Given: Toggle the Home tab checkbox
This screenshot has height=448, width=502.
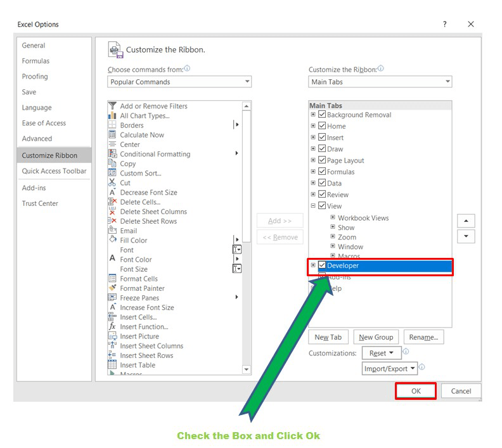Looking at the screenshot, I should tap(322, 125).
